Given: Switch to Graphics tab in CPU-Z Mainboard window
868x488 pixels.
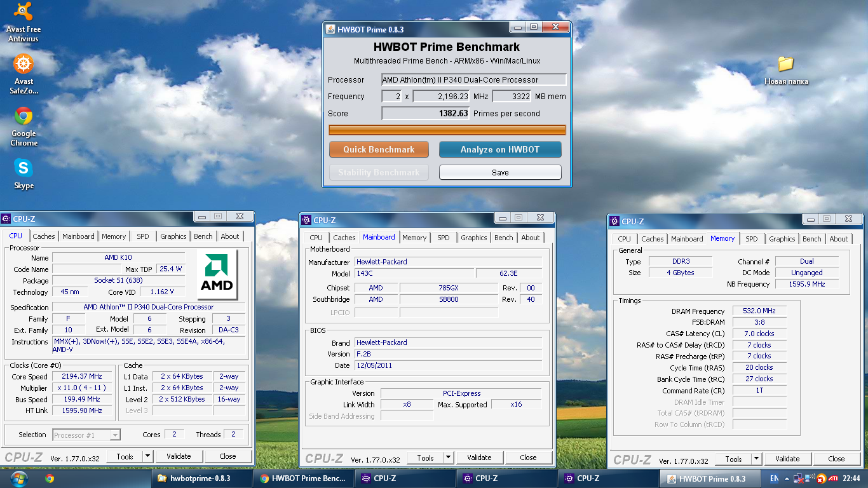Looking at the screenshot, I should (474, 238).
